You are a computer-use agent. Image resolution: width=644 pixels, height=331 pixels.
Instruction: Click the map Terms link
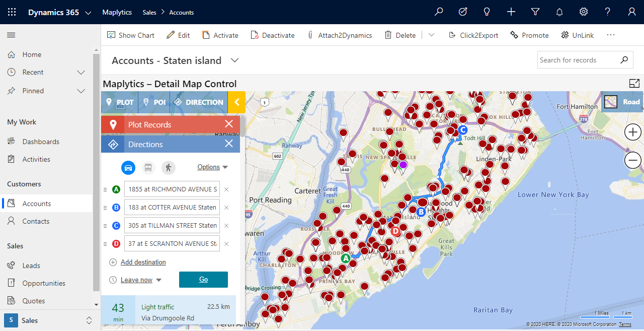tap(625, 324)
